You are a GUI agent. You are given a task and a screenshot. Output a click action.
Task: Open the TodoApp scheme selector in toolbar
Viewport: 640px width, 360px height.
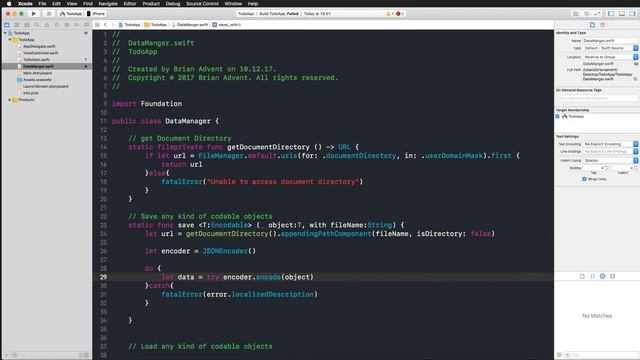[71, 13]
